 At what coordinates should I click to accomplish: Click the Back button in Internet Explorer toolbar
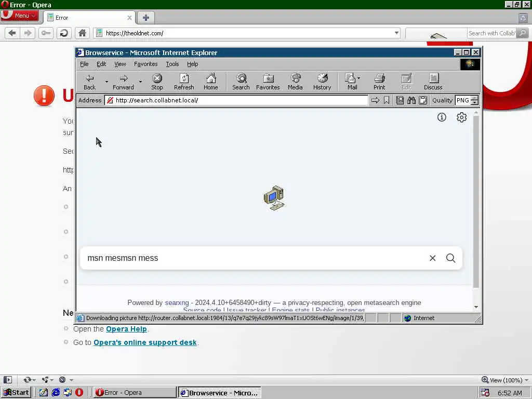[x=89, y=82]
